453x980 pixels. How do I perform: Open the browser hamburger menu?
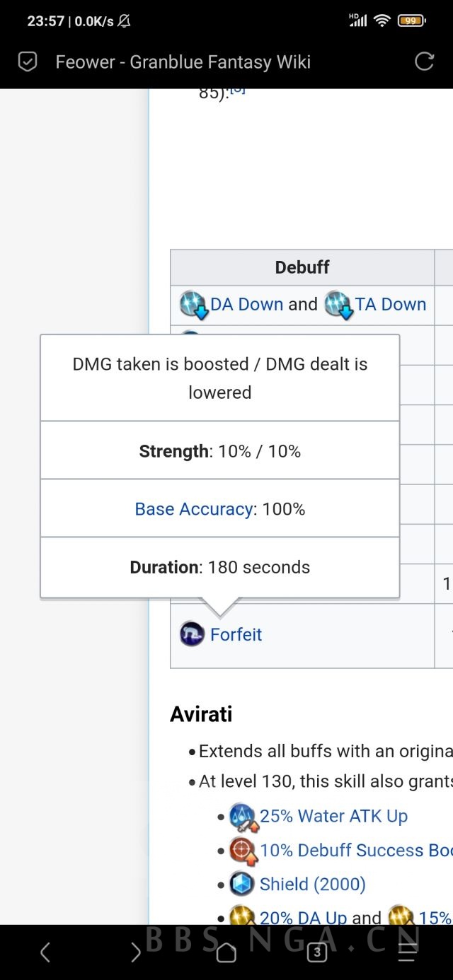point(407,952)
